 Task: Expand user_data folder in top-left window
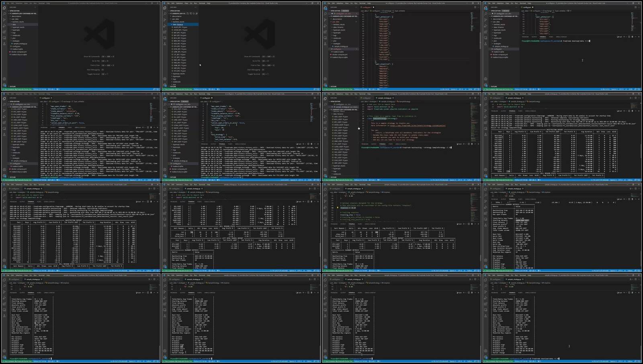pos(15,19)
